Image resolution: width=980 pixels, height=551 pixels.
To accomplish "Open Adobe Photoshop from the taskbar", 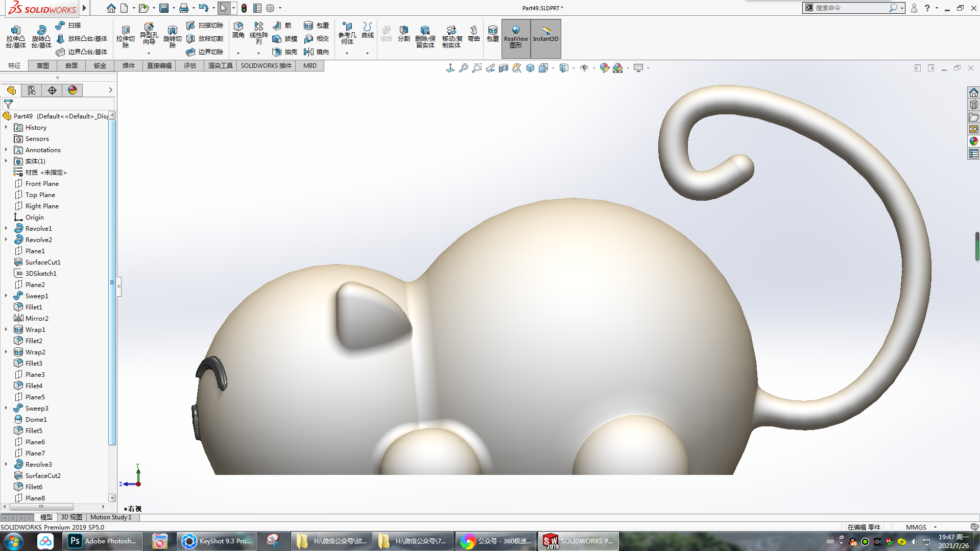I will click(x=103, y=541).
